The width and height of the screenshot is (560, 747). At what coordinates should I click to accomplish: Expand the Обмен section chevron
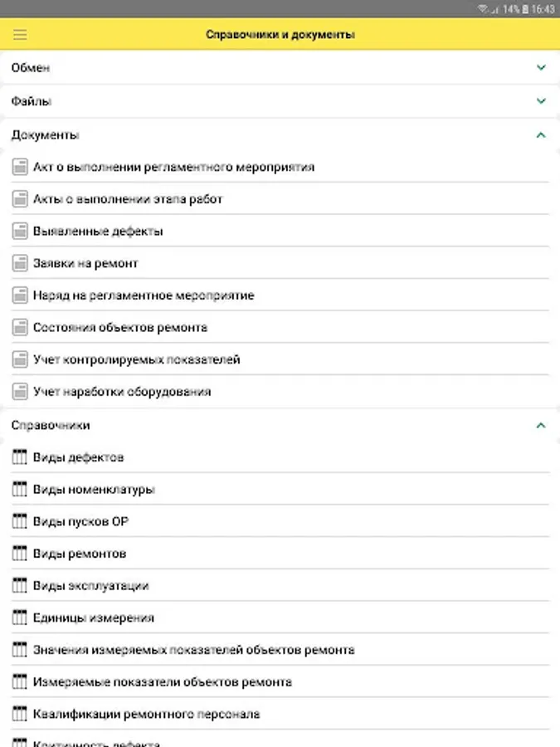point(541,68)
